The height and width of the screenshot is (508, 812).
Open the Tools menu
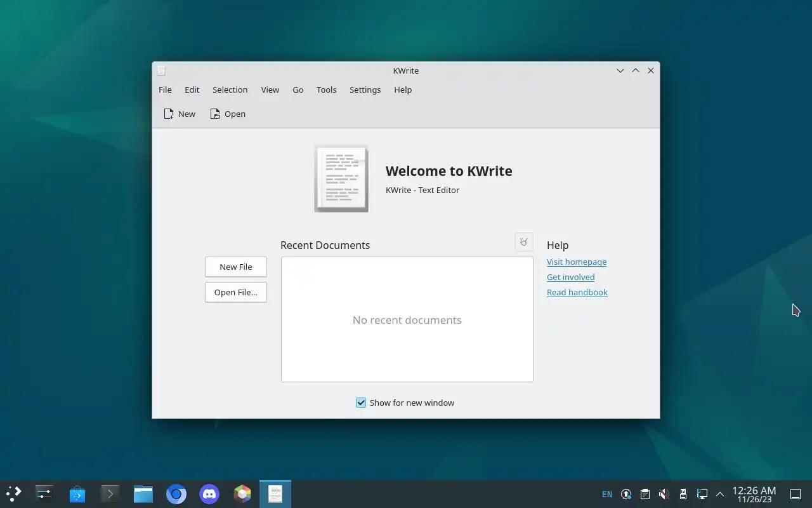click(326, 90)
